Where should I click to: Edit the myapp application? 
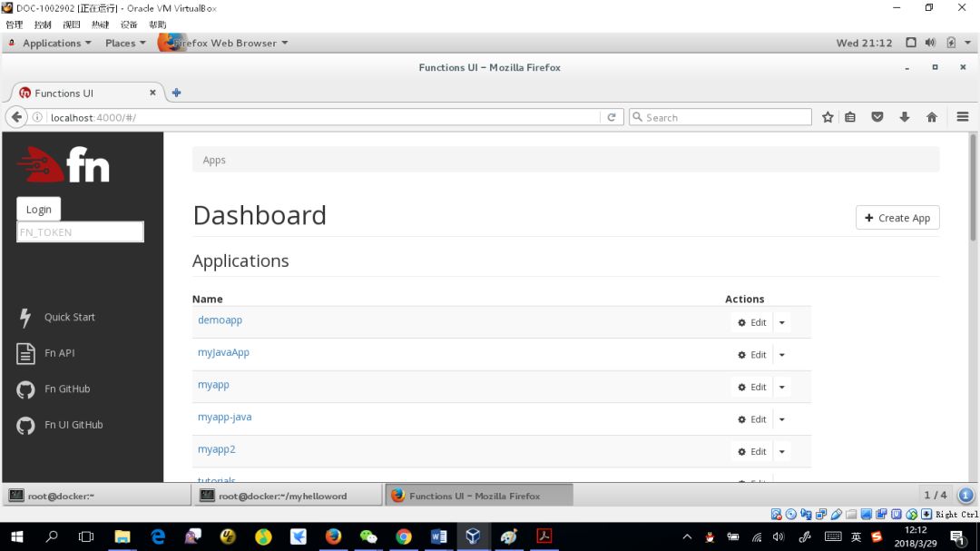[752, 387]
